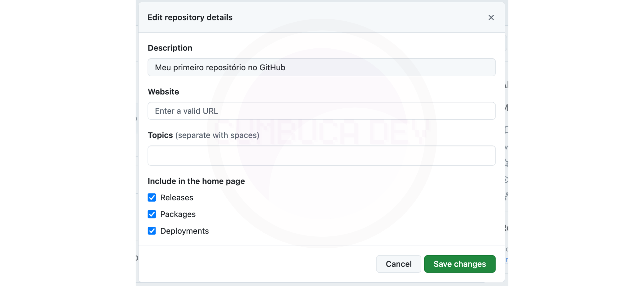Click the Releases checkbox label text
The width and height of the screenshot is (644, 286).
pyautogui.click(x=176, y=197)
